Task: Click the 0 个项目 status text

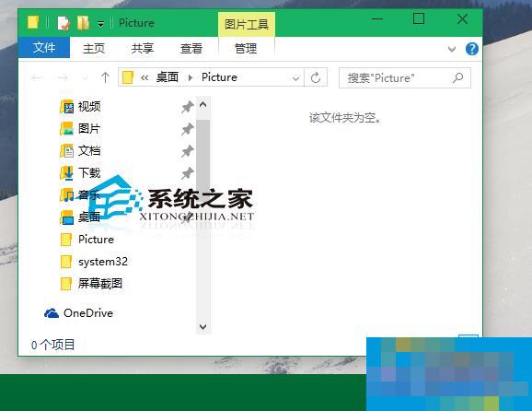Action: coord(53,345)
